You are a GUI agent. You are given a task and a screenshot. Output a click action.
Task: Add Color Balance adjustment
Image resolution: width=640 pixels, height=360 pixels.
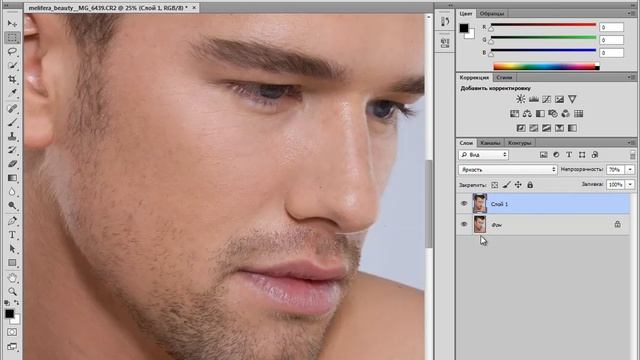(x=527, y=114)
